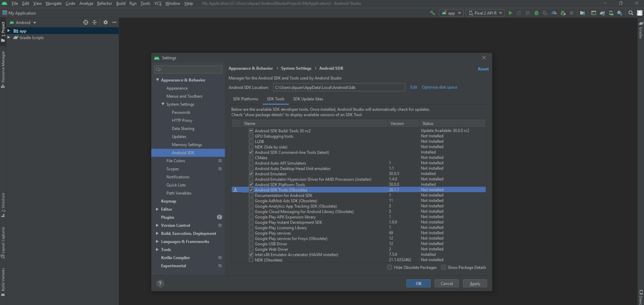The height and width of the screenshot is (305, 644).
Task: Click the Edit SDK location link
Action: (x=413, y=87)
